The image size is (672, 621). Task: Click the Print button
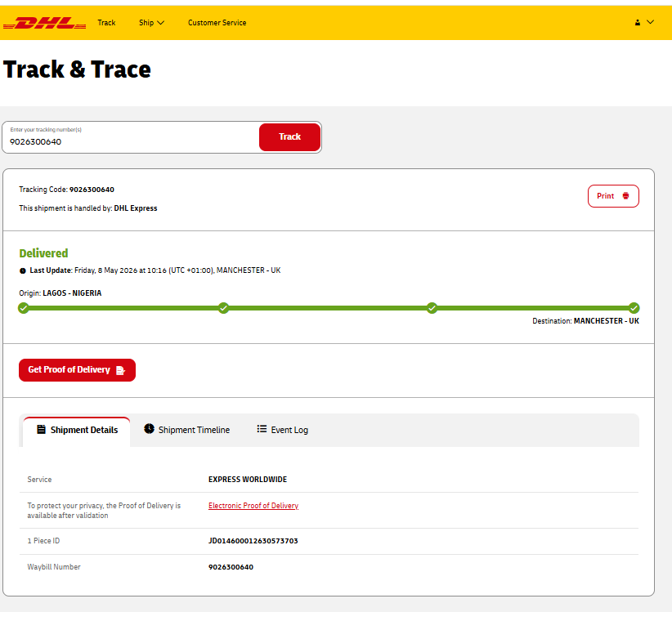[x=613, y=196]
